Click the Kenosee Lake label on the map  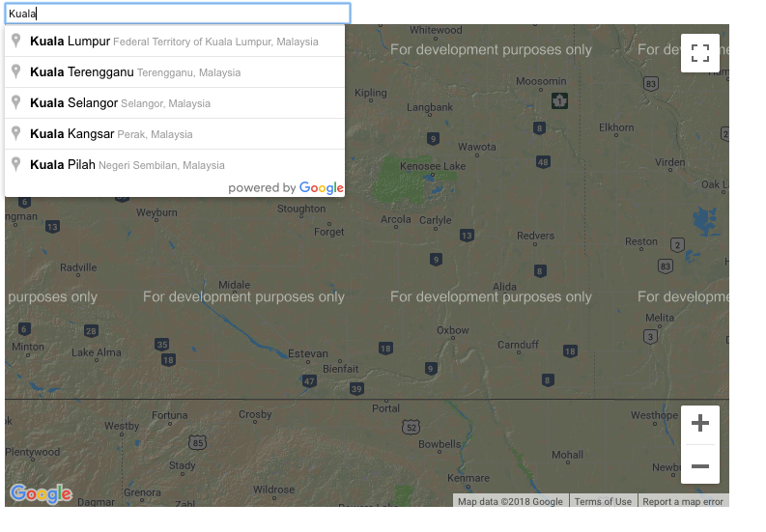(x=433, y=167)
